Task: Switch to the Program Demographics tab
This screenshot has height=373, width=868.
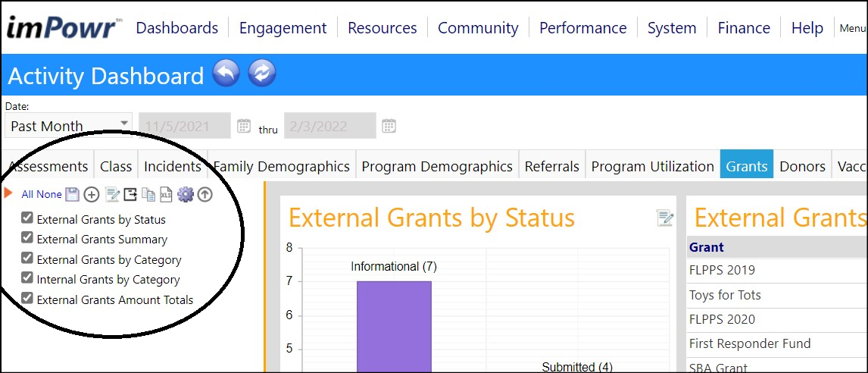Action: (x=437, y=166)
